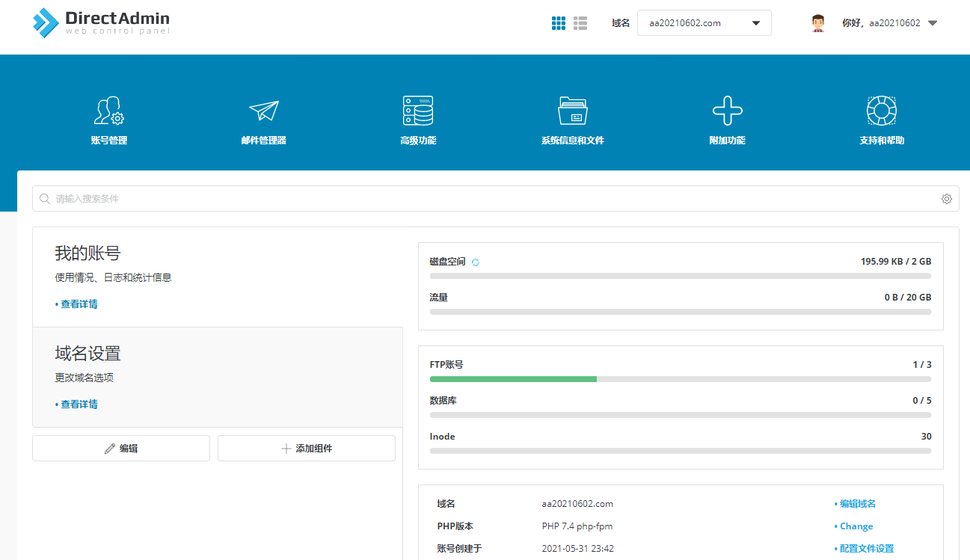
Task: Click the 添加组件 button
Action: [x=307, y=449]
